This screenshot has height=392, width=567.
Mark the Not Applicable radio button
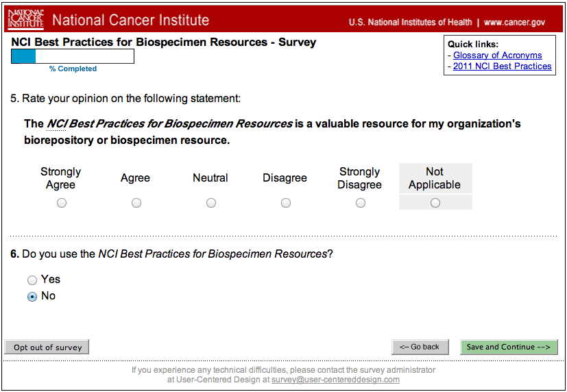pos(435,203)
